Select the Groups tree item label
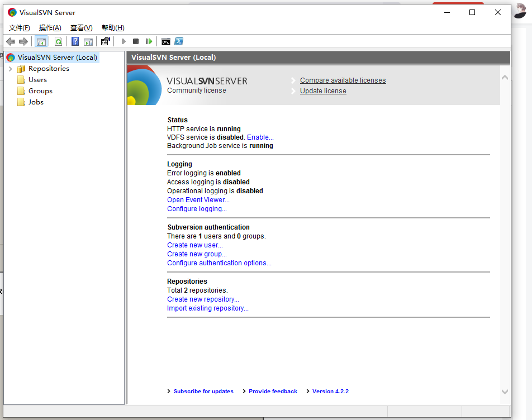The height and width of the screenshot is (420, 532). [40, 91]
